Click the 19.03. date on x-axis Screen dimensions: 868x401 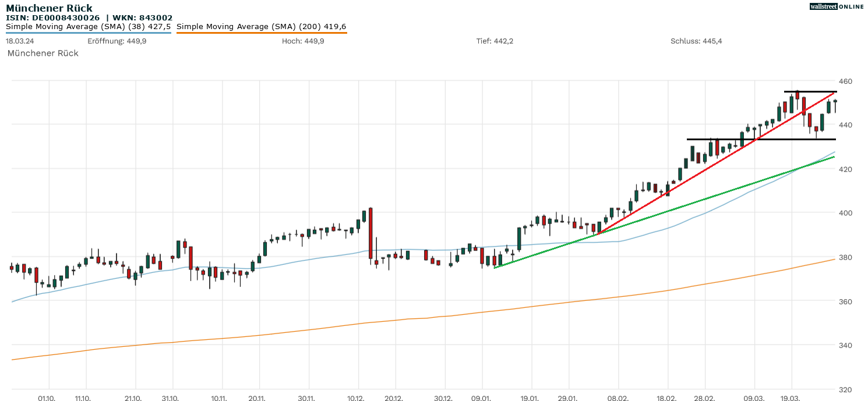tap(791, 398)
